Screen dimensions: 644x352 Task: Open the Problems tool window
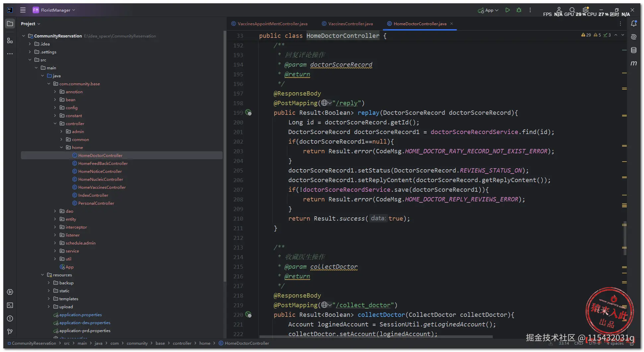[x=10, y=318]
